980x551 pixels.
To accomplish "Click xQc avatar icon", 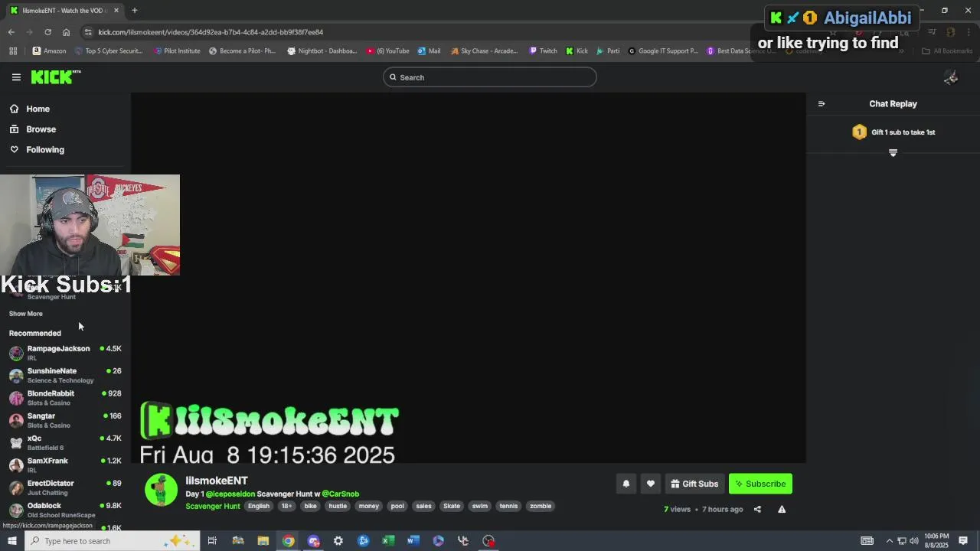I will pos(16,442).
